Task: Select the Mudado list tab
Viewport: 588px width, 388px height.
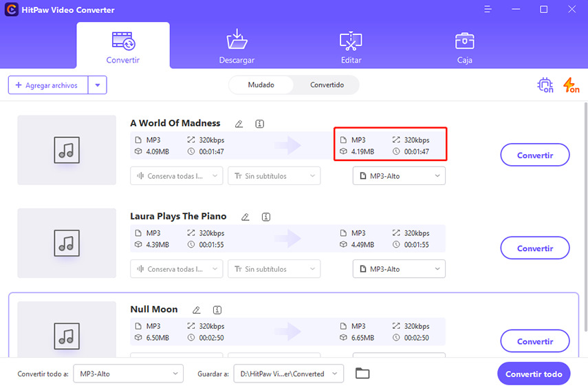Action: pyautogui.click(x=261, y=85)
